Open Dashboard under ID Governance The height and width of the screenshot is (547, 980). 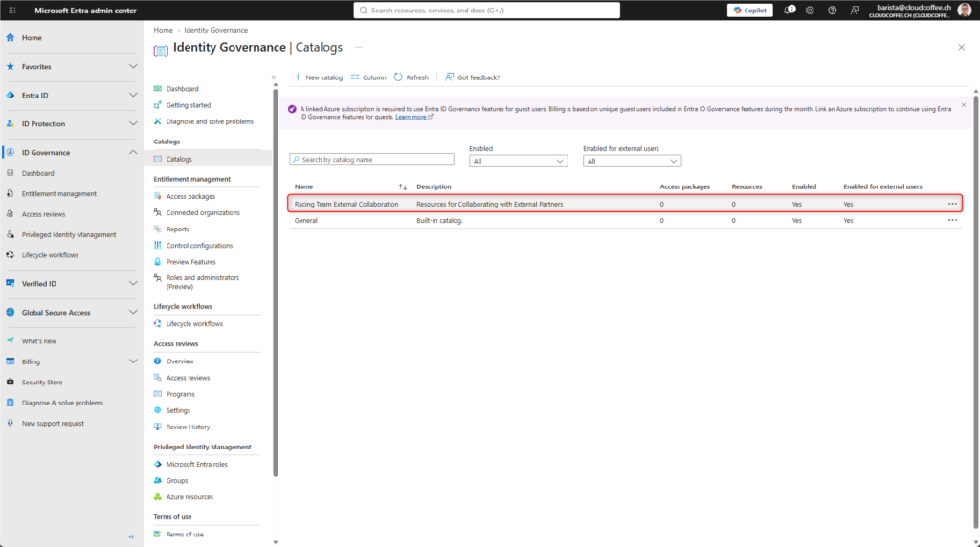(37, 173)
